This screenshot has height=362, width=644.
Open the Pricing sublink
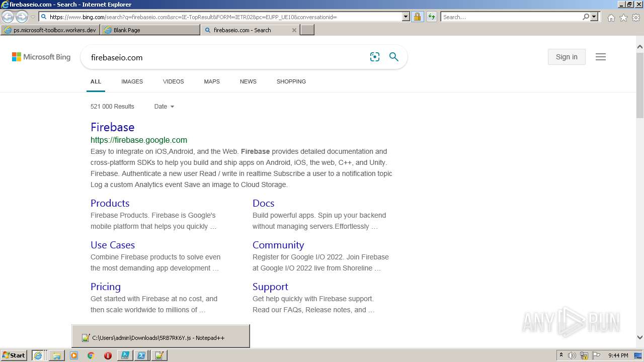pyautogui.click(x=106, y=287)
